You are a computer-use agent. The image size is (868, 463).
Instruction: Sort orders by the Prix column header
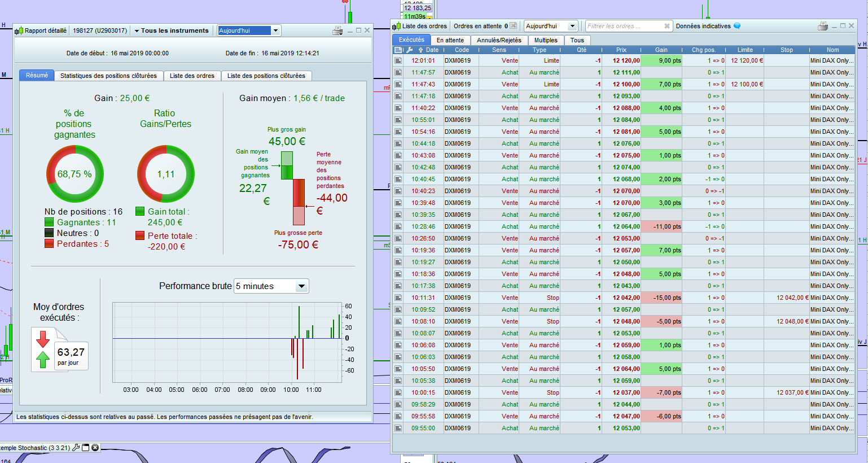click(621, 50)
